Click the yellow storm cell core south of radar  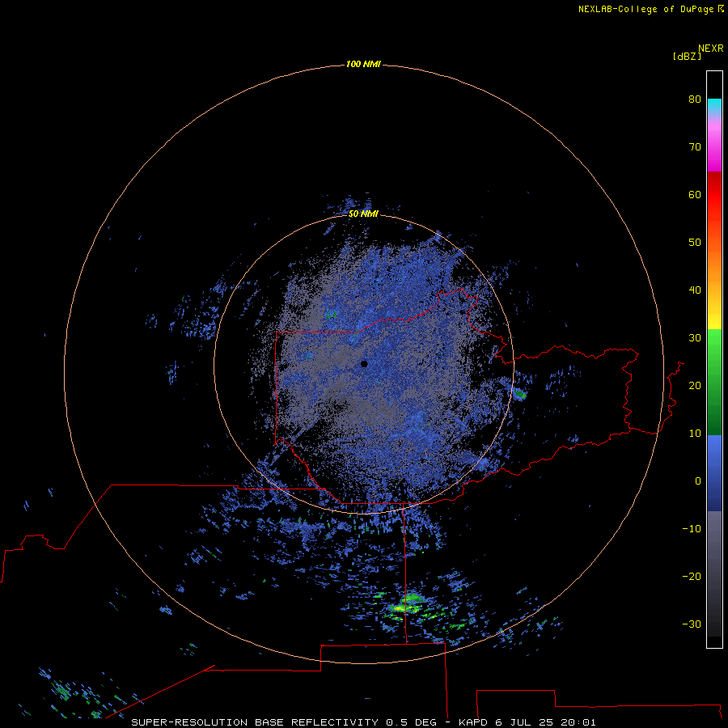399,607
